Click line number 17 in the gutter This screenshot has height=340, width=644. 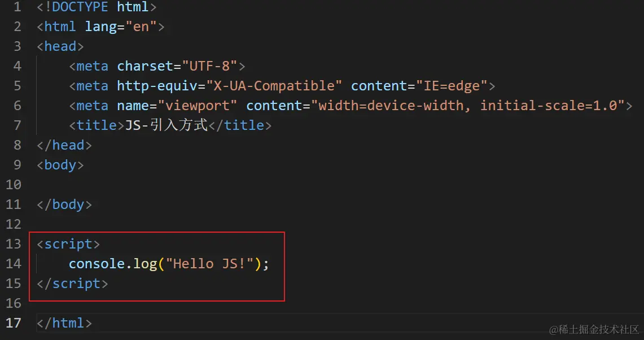14,322
